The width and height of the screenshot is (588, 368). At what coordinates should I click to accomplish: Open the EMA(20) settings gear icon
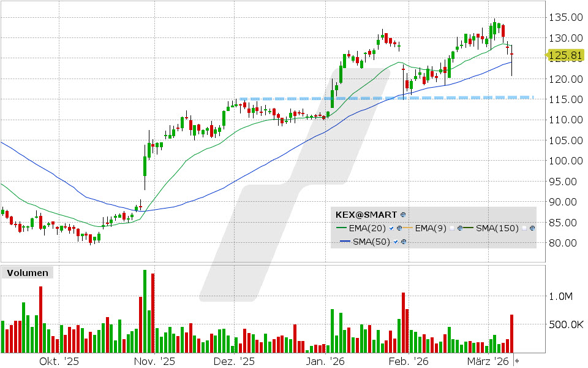pos(399,228)
